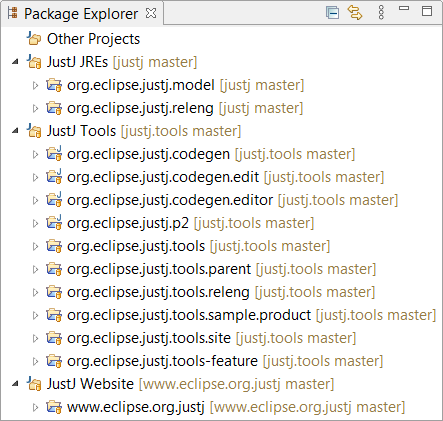Expand org.eclipse.justj.model project
This screenshot has height=421, width=443.
point(35,85)
